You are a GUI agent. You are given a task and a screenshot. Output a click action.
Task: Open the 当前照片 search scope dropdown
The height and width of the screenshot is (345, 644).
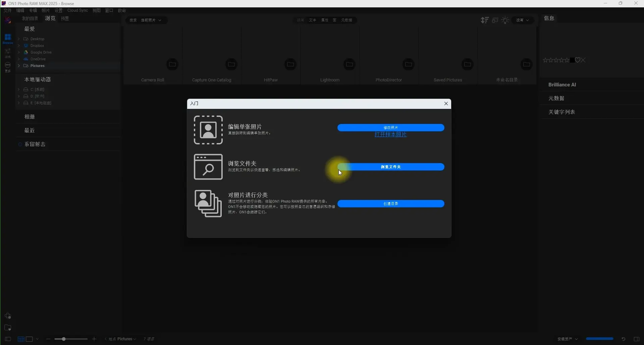coord(151,20)
